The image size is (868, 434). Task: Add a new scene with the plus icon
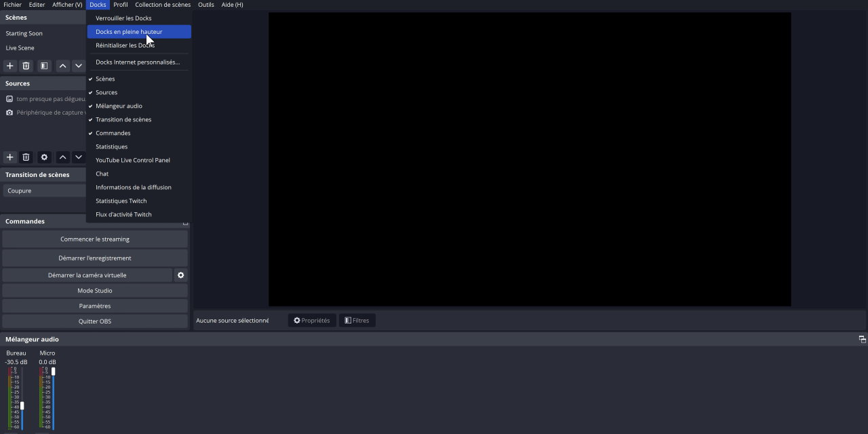[10, 66]
